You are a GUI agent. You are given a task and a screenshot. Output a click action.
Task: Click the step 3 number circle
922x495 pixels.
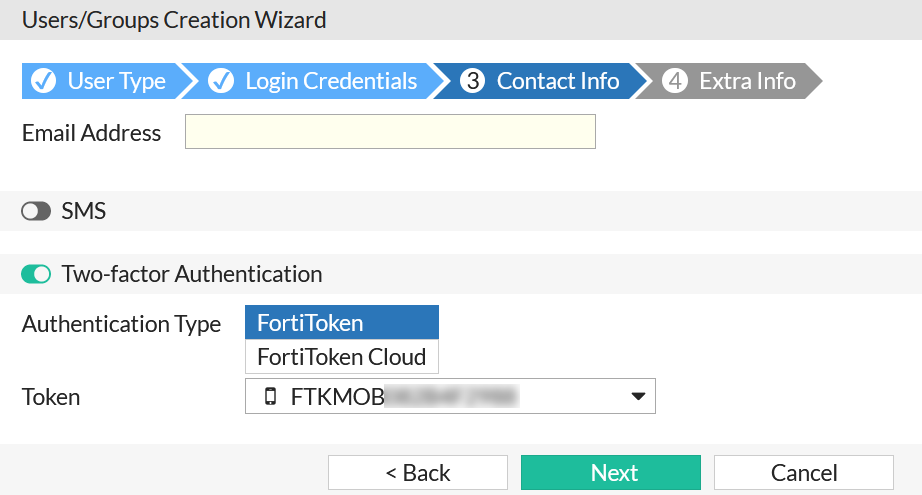point(473,81)
